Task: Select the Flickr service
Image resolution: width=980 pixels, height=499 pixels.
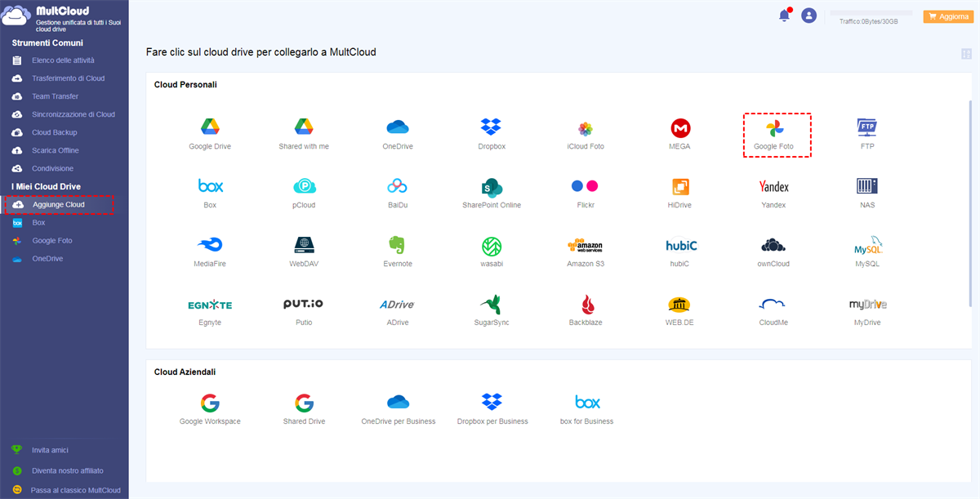Action: 586,194
